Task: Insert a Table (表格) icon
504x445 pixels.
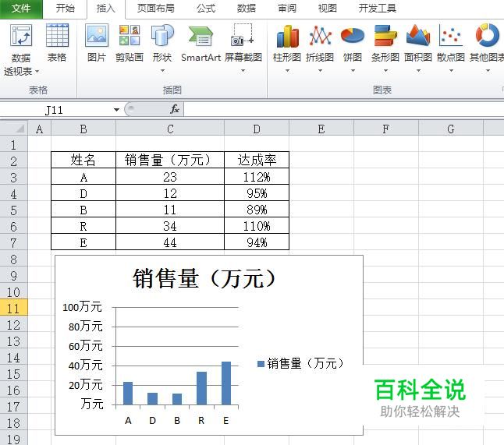Action: [57, 35]
